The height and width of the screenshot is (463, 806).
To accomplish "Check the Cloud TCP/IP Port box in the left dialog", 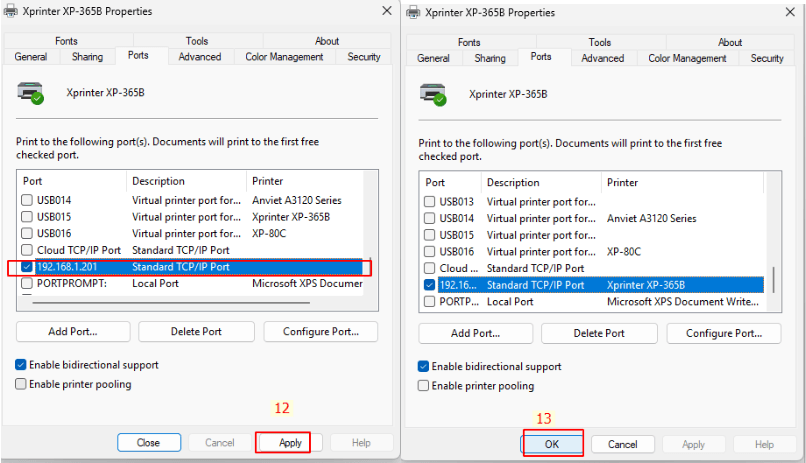I will pyautogui.click(x=27, y=250).
